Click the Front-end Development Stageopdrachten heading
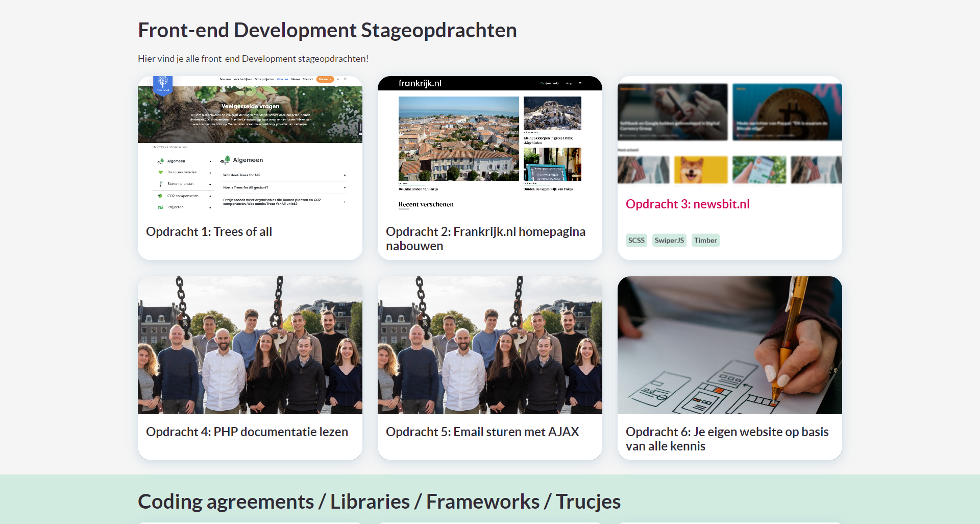 click(327, 30)
